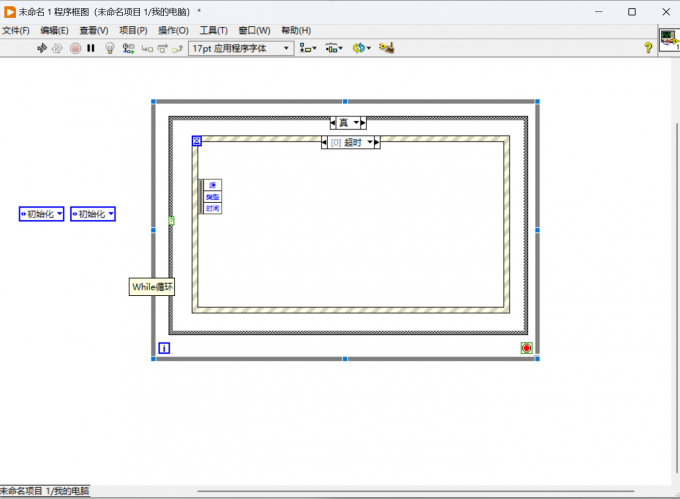Click the 源 event data node item

212,185
